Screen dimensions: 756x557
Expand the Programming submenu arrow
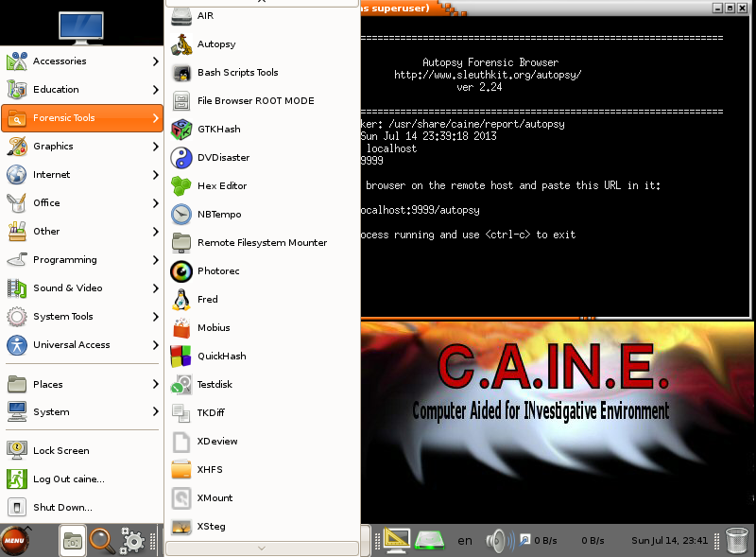point(155,260)
